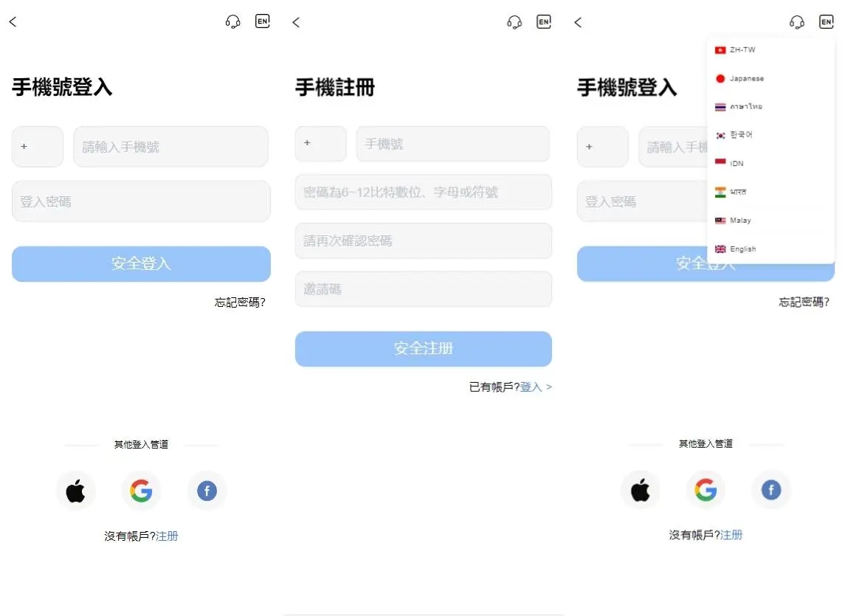Sign in with Google on first login screen
The width and height of the screenshot is (848, 616).
click(141, 491)
